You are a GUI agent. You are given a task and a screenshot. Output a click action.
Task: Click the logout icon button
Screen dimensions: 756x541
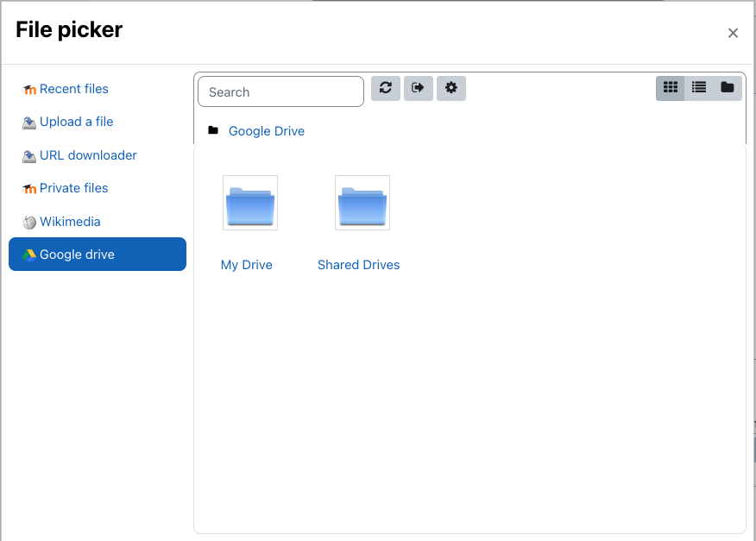[x=418, y=88]
